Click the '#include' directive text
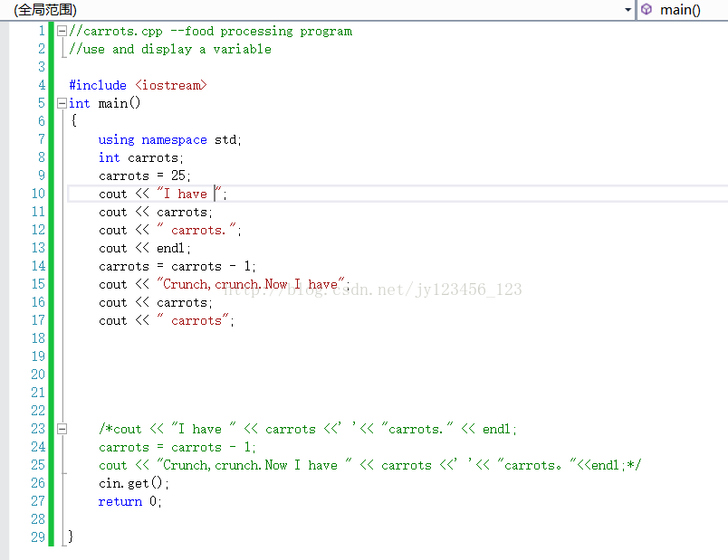 click(98, 85)
